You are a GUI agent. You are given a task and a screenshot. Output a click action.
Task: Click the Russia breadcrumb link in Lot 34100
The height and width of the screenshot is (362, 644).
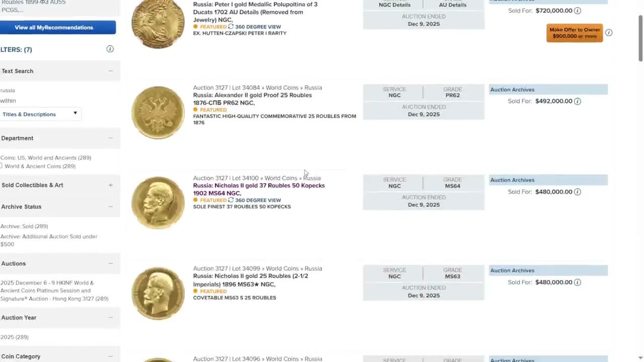pos(312,177)
